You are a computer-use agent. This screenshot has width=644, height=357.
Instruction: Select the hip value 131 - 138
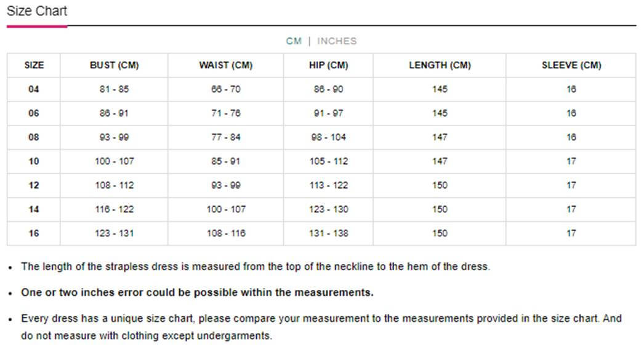[328, 233]
